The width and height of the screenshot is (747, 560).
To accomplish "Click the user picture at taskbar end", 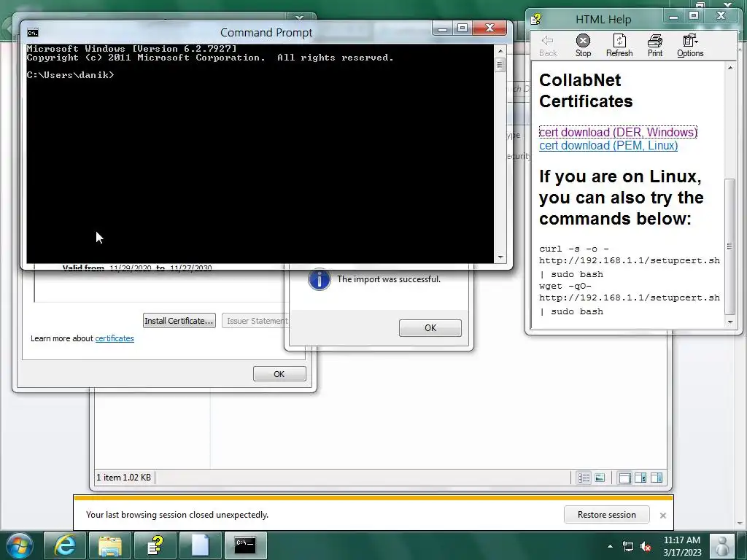I will click(x=722, y=545).
